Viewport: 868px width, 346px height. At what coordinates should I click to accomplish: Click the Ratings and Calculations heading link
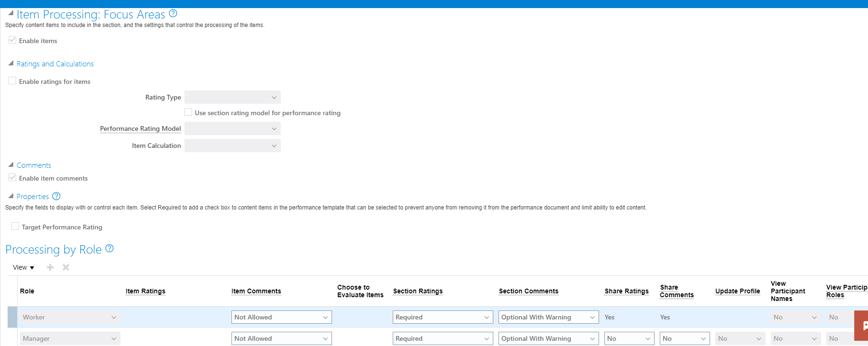(x=55, y=64)
